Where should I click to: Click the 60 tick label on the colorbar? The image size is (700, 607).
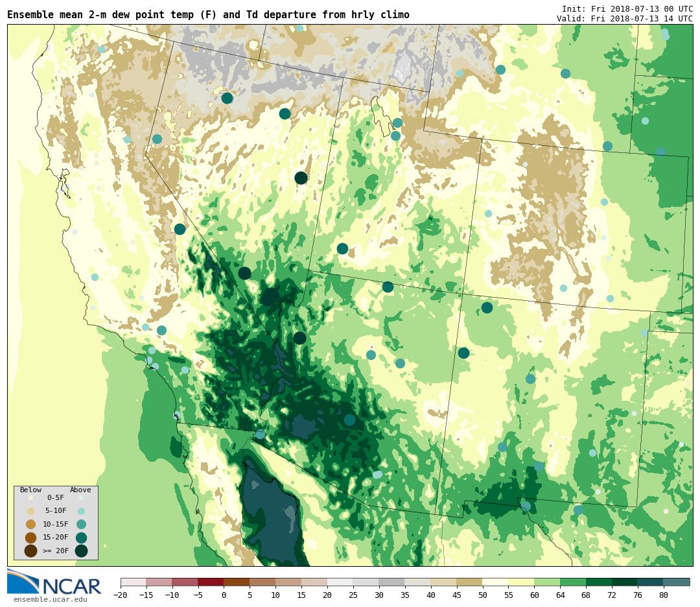534,595
